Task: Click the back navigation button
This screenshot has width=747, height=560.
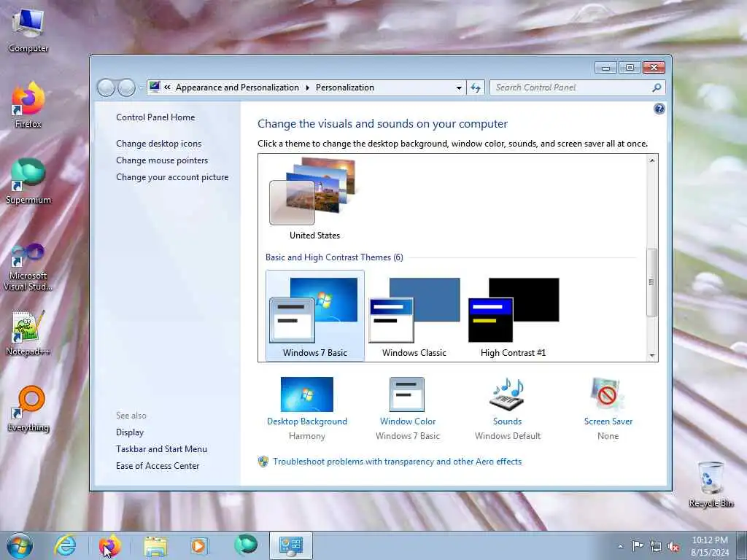Action: coord(106,87)
